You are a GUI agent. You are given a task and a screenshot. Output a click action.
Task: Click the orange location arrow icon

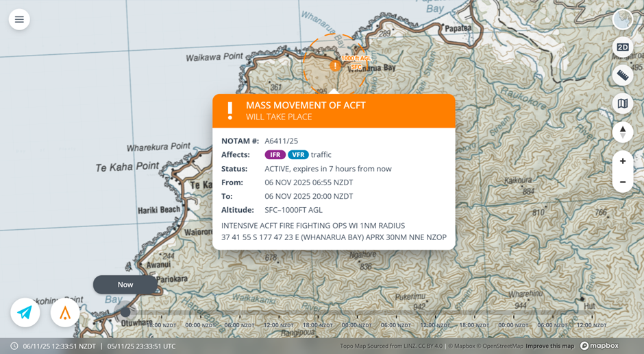tap(65, 312)
